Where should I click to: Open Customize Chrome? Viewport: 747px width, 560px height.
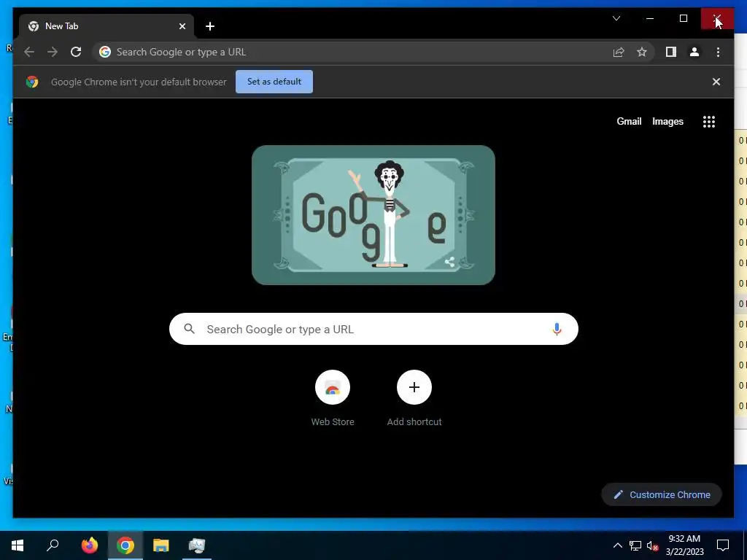point(662,494)
